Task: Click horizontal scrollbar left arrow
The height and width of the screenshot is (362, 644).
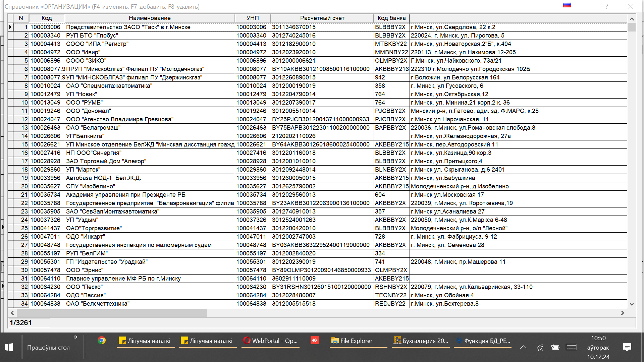Action: point(12,313)
